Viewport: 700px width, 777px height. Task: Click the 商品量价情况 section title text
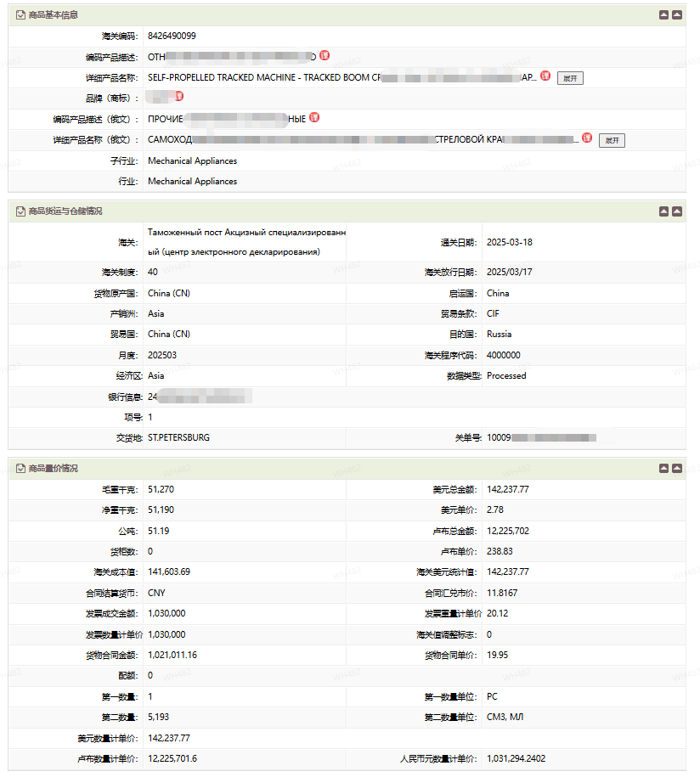click(x=54, y=468)
